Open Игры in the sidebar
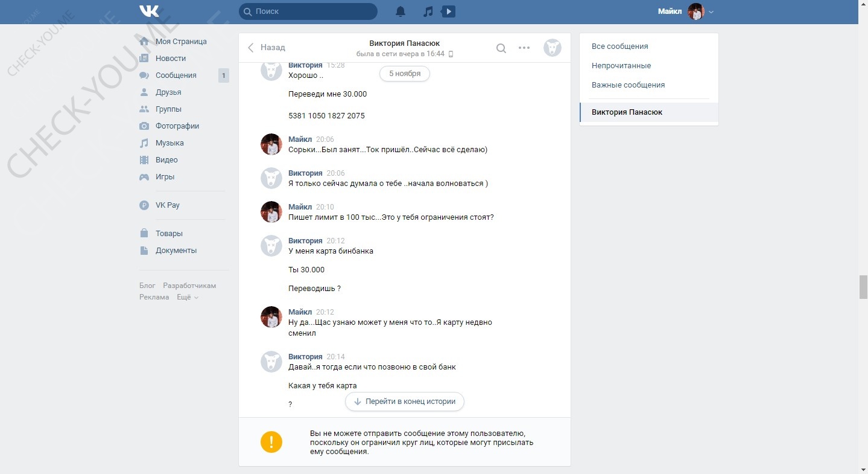Image resolution: width=868 pixels, height=474 pixels. point(165,177)
